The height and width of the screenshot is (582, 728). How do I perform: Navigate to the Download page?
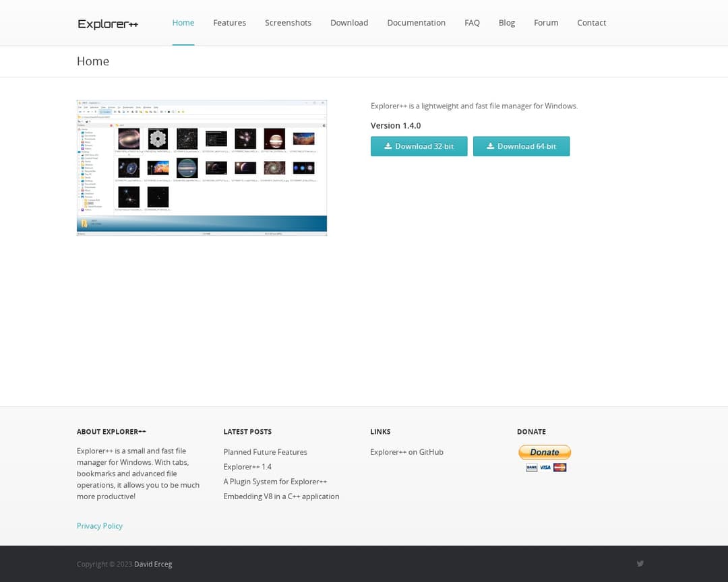tap(349, 23)
